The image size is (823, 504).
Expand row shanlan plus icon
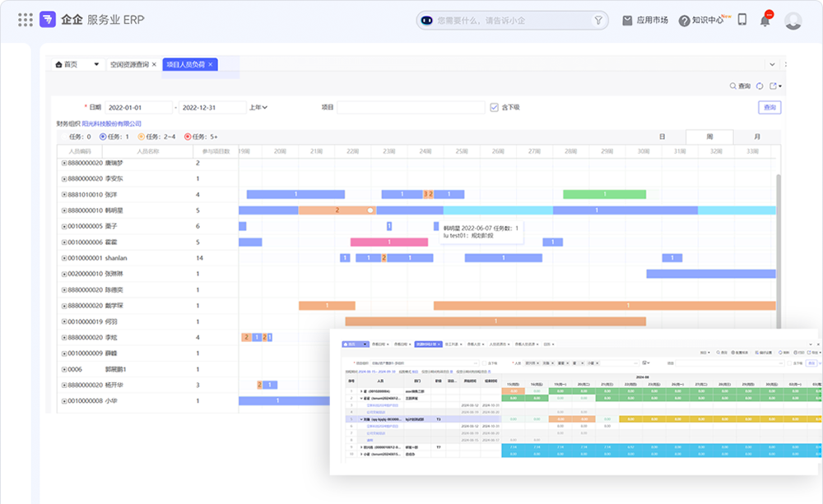tap(64, 258)
